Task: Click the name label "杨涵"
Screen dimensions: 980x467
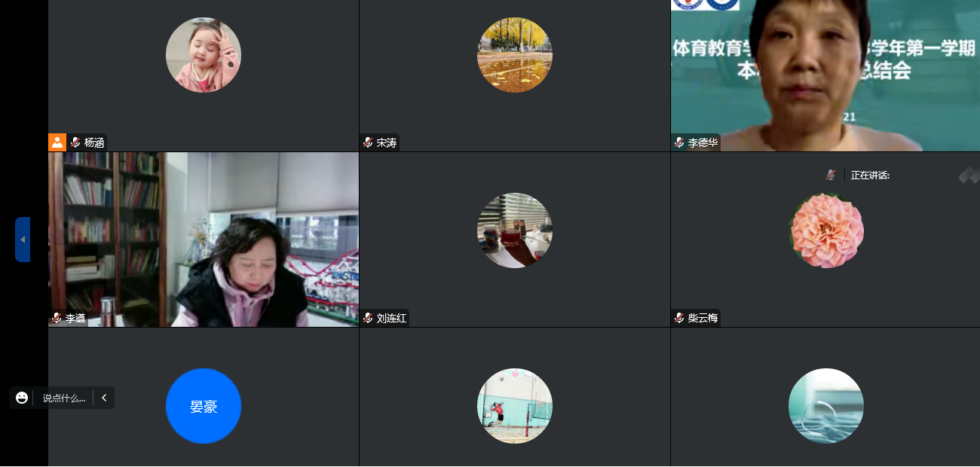Action: point(93,142)
